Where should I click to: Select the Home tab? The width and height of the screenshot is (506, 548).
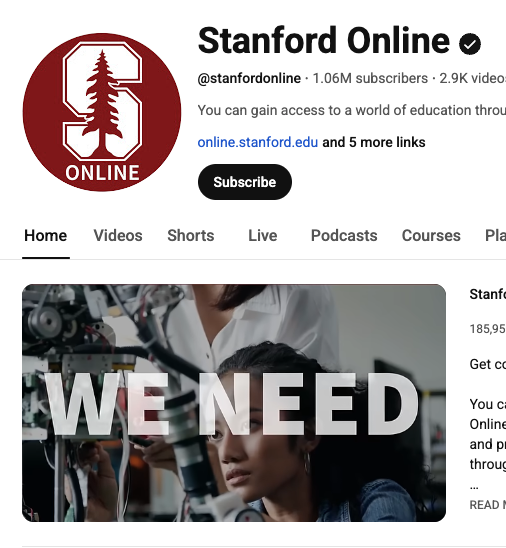coord(46,236)
